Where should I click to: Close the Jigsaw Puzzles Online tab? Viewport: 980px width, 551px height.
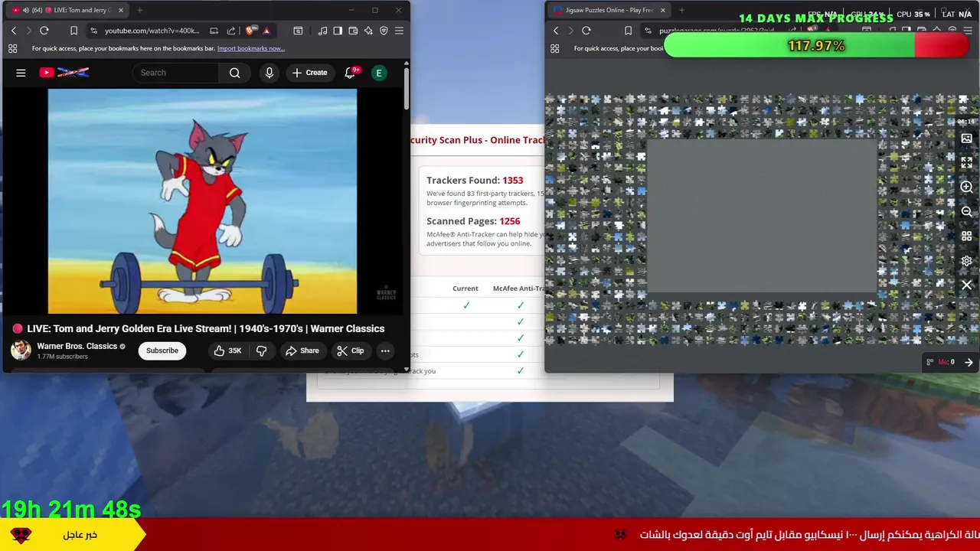point(662,10)
